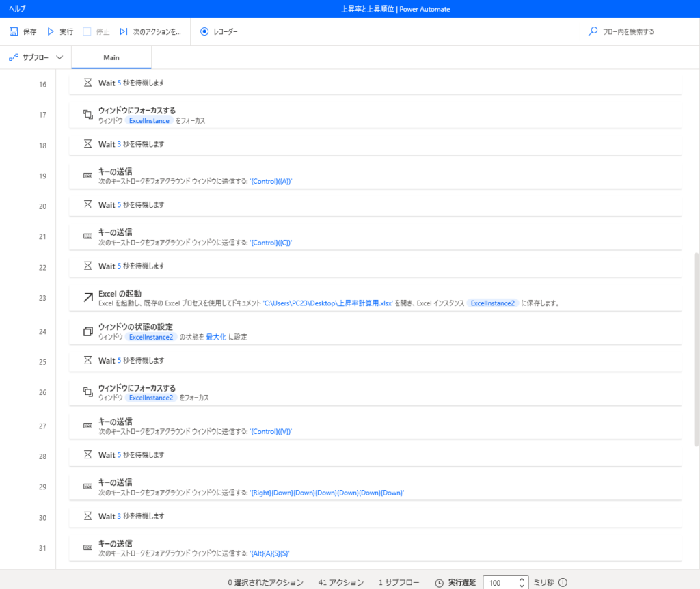Click the window state icon on step 24
Screen dimensions: 700x589
[x=87, y=331]
